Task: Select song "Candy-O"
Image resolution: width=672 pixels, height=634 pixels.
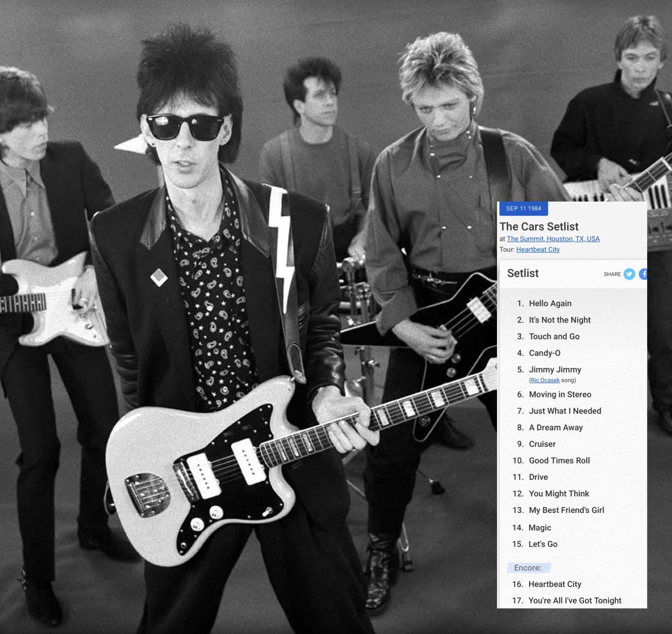Action: click(545, 353)
